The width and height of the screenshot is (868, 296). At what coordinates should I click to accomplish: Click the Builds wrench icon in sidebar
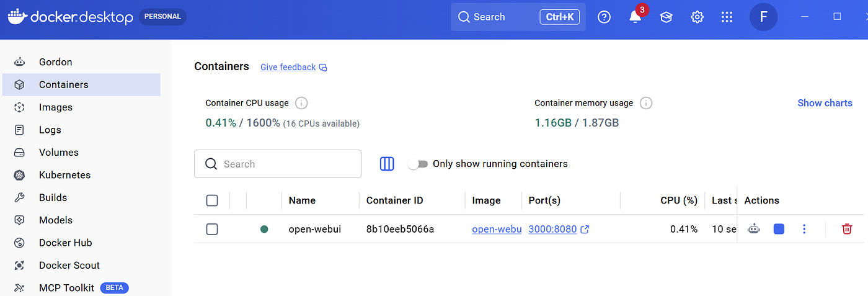point(19,197)
